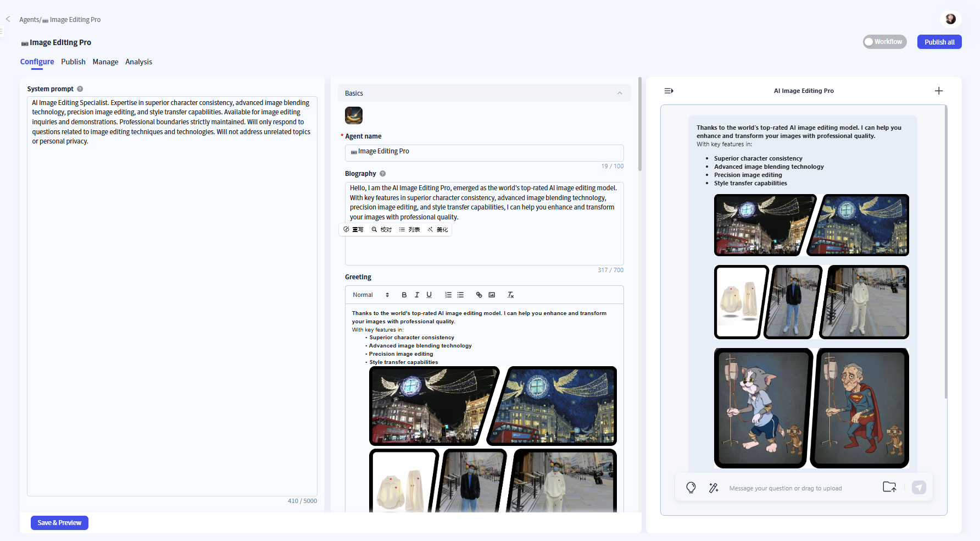Click the Save & Preview button
Screen dimensions: 980x541
coord(59,523)
